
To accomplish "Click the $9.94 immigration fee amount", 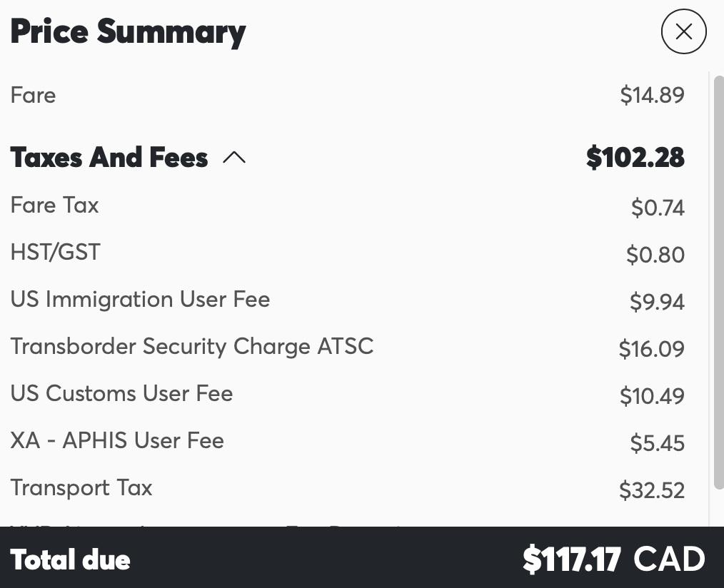I will (657, 302).
